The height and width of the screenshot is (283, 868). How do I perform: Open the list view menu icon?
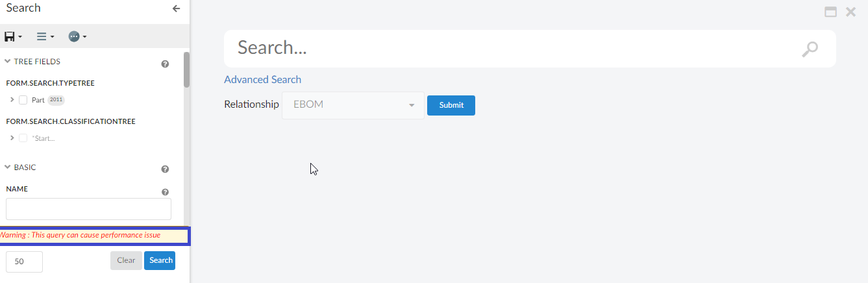tap(45, 37)
